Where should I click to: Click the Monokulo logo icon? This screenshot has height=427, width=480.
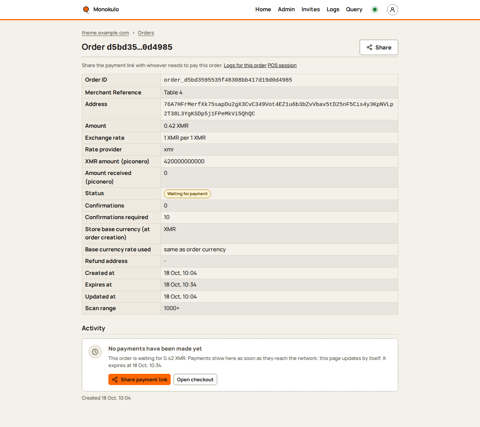pyautogui.click(x=86, y=9)
